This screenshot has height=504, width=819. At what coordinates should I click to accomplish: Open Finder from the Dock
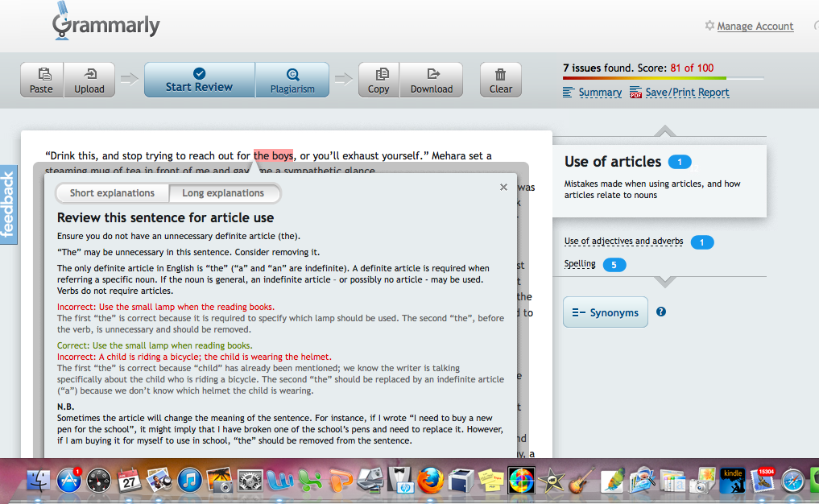(38, 481)
